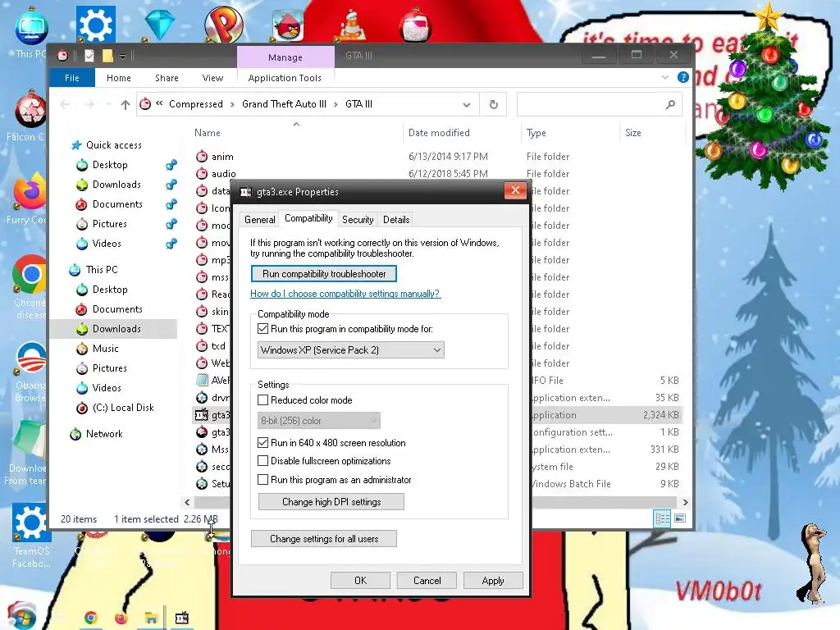Open Firefox from the taskbar
This screenshot has height=630, width=840.
[x=121, y=619]
